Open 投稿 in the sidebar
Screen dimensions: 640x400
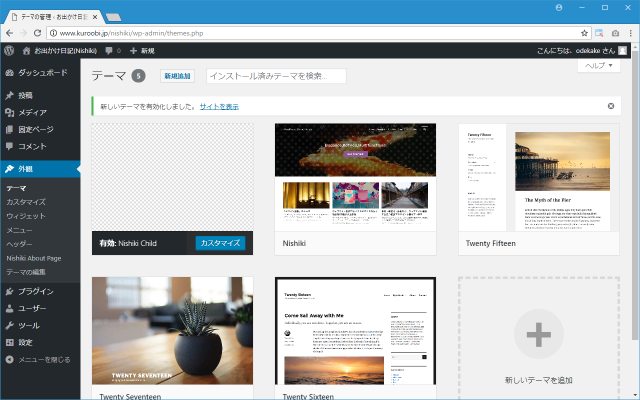click(x=40, y=96)
